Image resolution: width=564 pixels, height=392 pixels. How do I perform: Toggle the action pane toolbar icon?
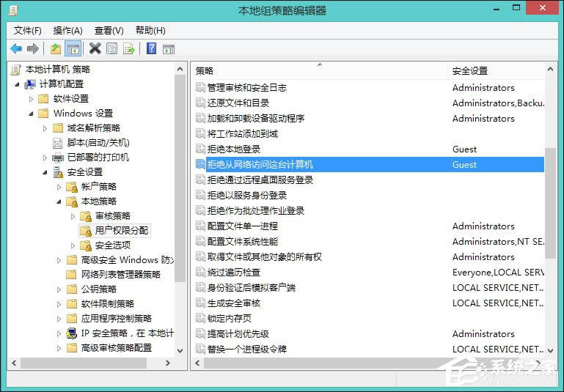169,49
